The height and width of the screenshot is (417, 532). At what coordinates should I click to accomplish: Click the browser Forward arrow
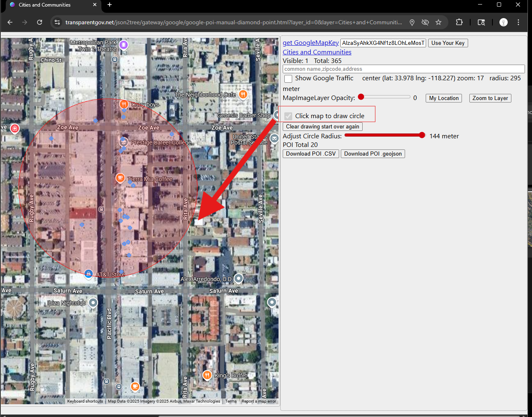25,22
